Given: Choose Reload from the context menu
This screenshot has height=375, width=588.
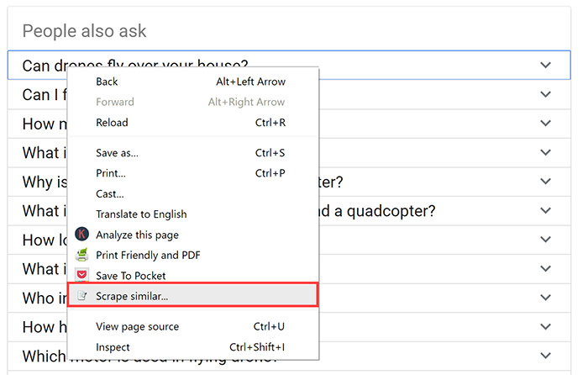Looking at the screenshot, I should 112,123.
